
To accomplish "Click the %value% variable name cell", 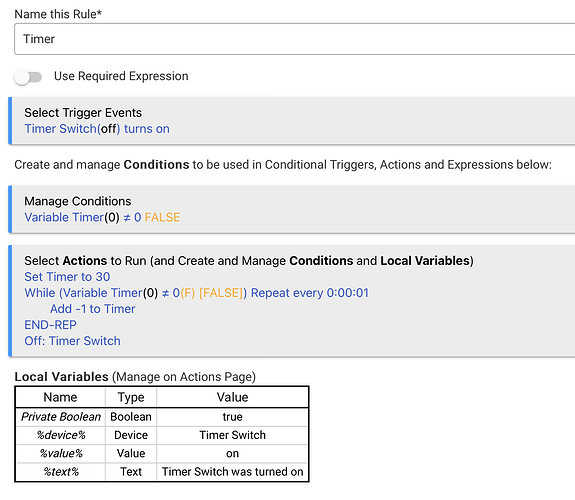I will click(x=61, y=453).
